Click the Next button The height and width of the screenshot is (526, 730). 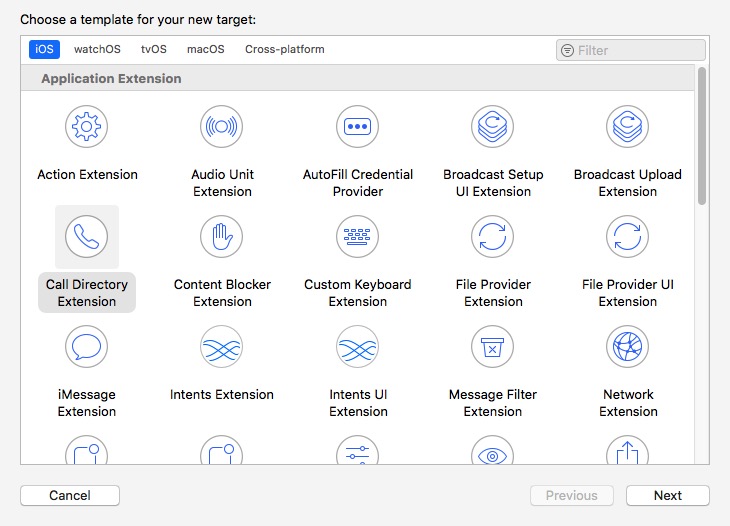[668, 495]
